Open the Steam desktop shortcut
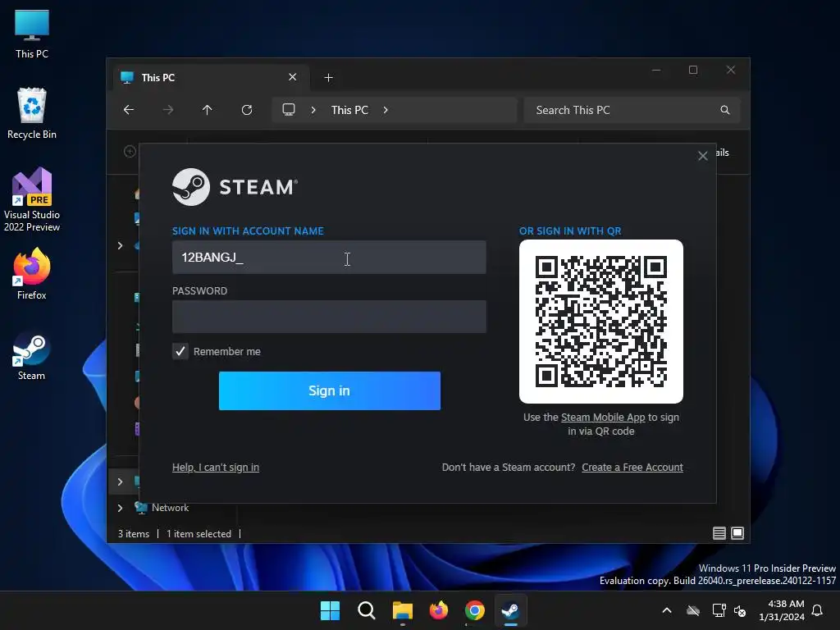840x630 pixels. pos(32,356)
